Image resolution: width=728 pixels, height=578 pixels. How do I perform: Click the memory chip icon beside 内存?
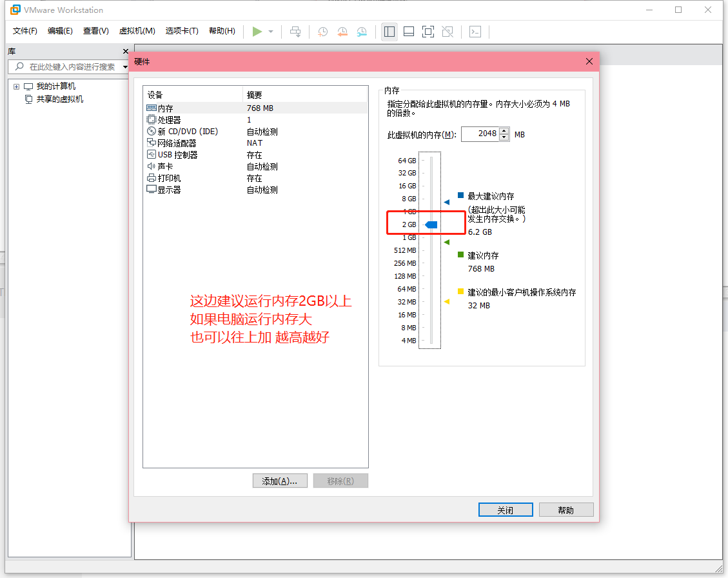(x=152, y=108)
